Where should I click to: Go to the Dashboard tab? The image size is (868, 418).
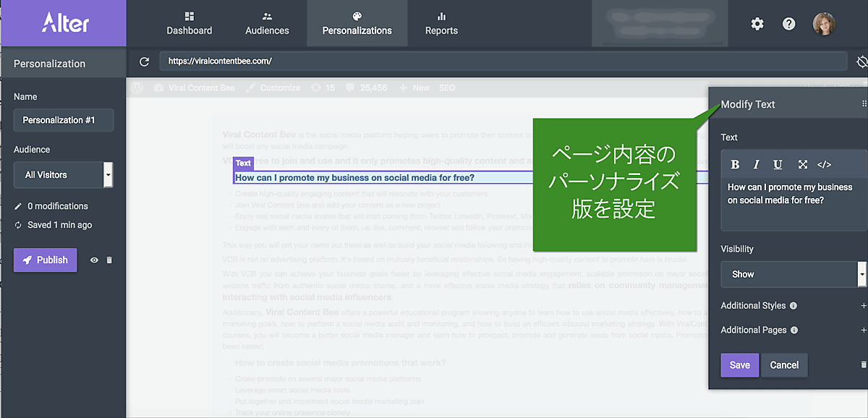(190, 23)
